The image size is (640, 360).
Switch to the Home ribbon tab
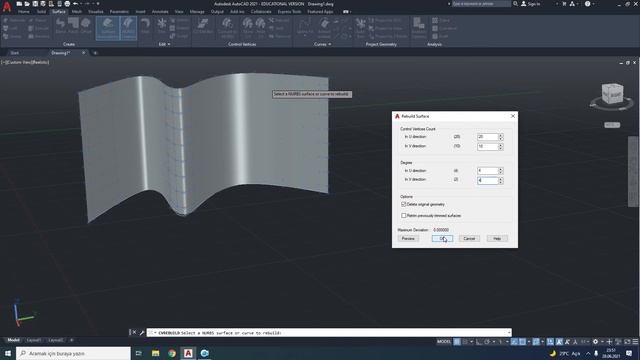tap(24, 12)
